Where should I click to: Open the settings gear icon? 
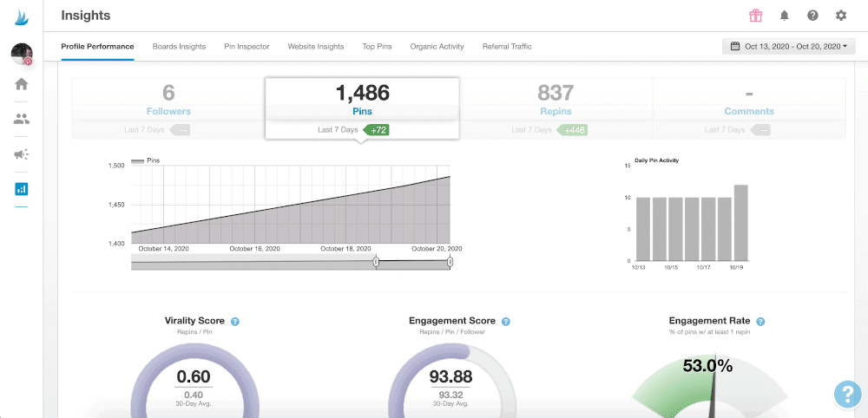[x=840, y=16]
